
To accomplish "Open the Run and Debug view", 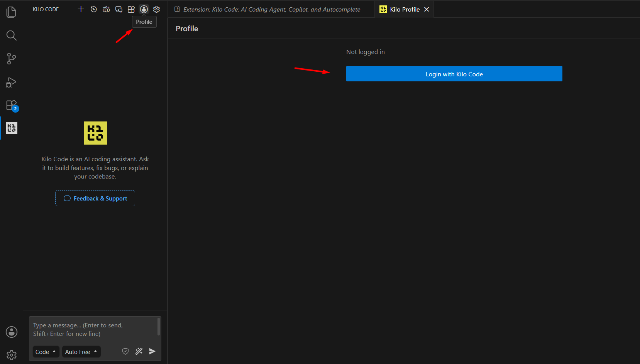I will tap(12, 82).
